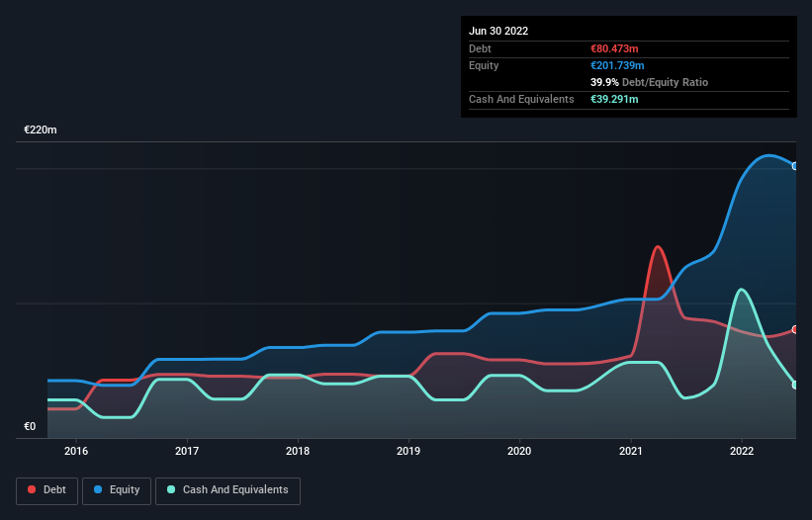The image size is (812, 520).
Task: Click the 2022 x-axis label
Action: (742, 451)
